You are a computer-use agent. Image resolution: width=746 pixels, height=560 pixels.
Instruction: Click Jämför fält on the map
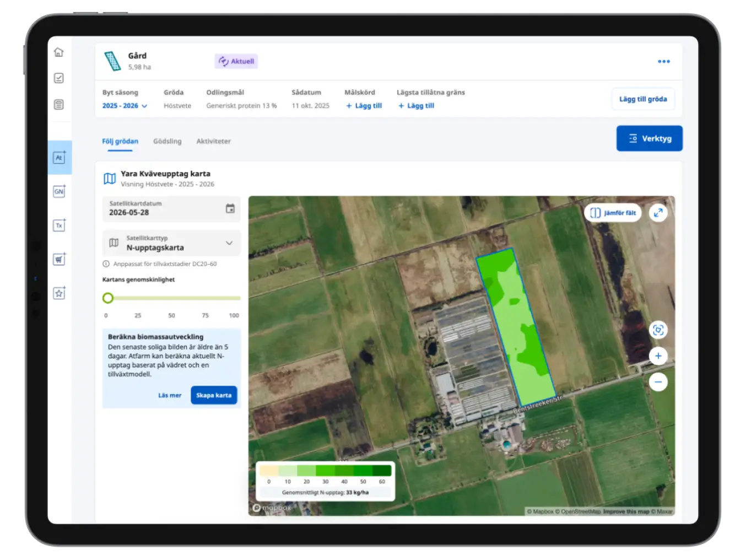pyautogui.click(x=613, y=213)
